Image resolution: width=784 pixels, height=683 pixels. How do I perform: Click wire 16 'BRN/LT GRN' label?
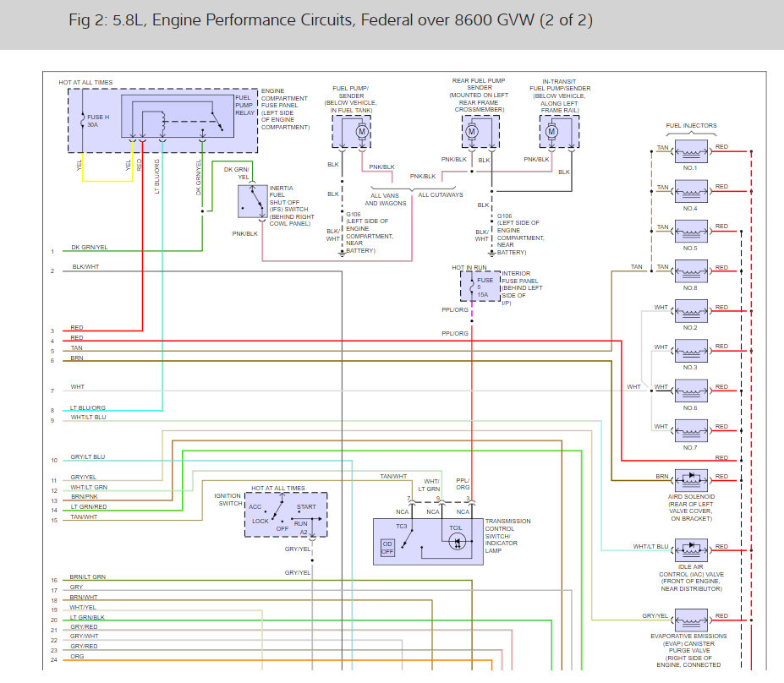click(x=87, y=577)
